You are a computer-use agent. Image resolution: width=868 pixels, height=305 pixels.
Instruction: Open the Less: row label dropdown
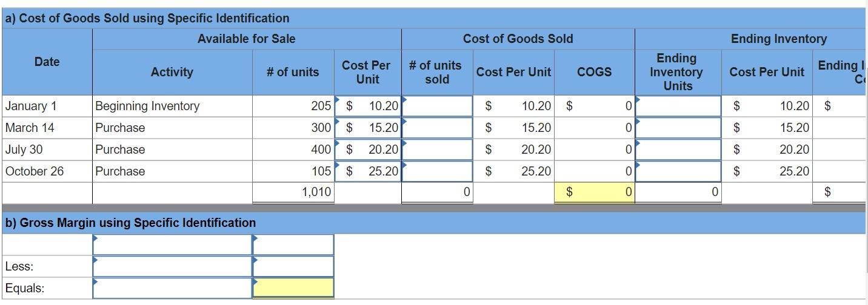click(172, 266)
